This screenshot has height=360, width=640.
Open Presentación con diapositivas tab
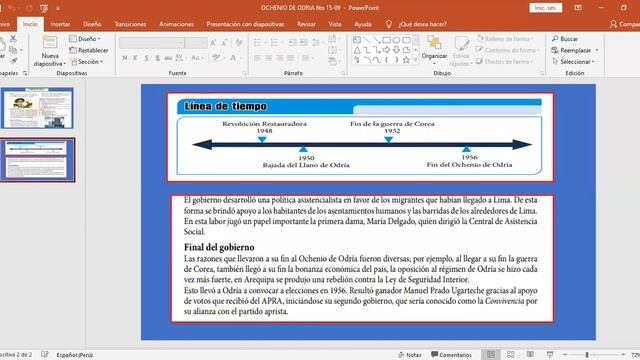click(x=245, y=24)
